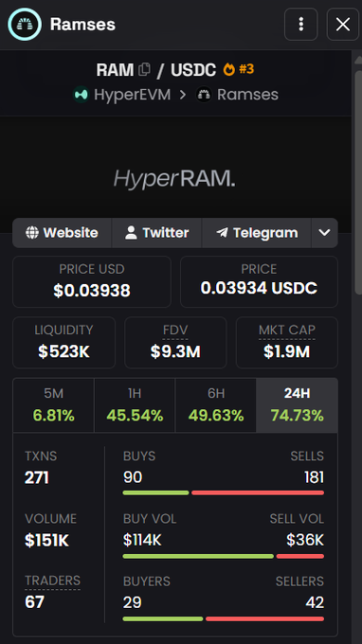Click the SELL VOL $36K value

[305, 540]
